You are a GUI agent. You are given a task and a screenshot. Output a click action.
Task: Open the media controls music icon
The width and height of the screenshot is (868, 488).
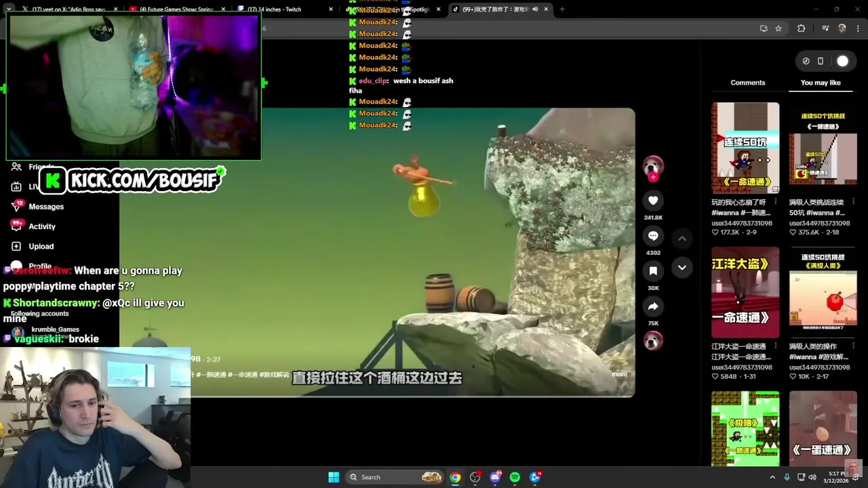[x=825, y=28]
